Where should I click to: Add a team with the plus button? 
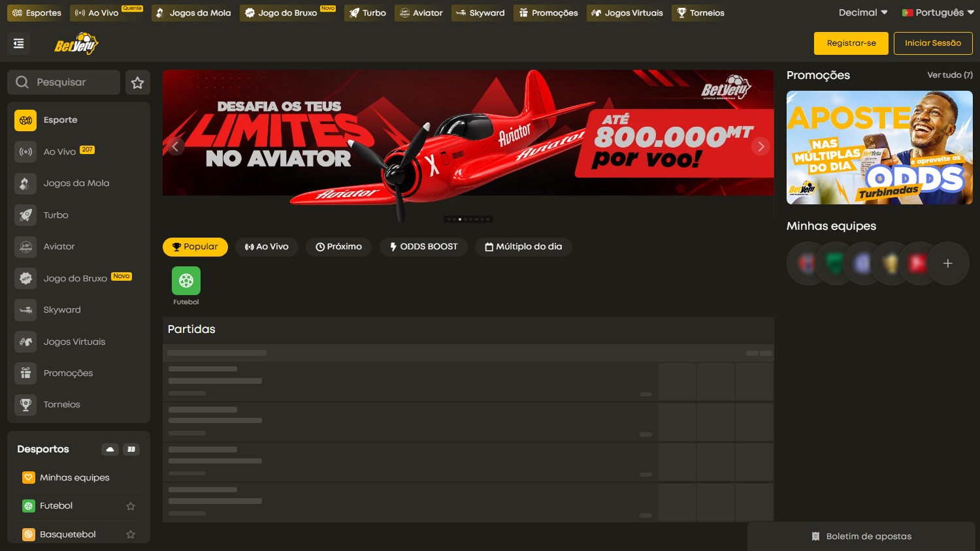coord(947,263)
